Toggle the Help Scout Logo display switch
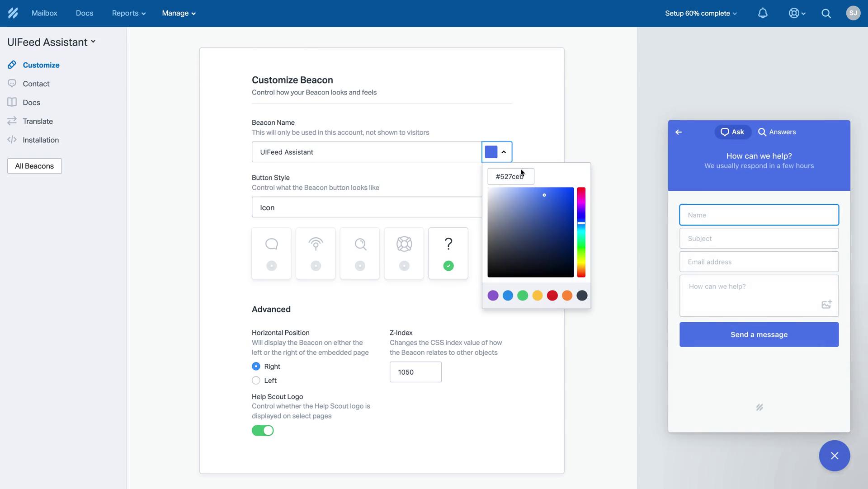This screenshot has height=489, width=868. coord(262,429)
